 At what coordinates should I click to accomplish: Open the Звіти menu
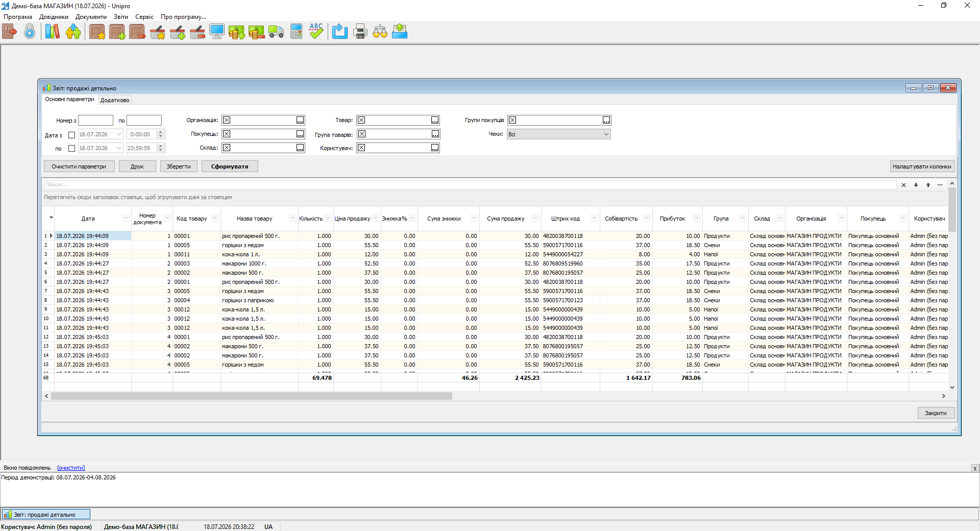click(x=121, y=17)
